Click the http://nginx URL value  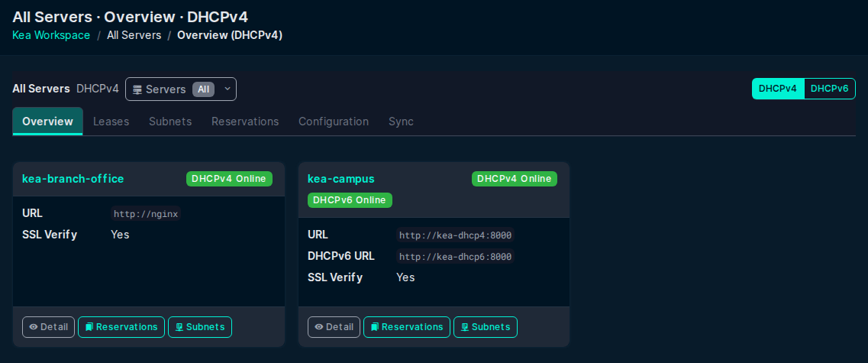(146, 214)
